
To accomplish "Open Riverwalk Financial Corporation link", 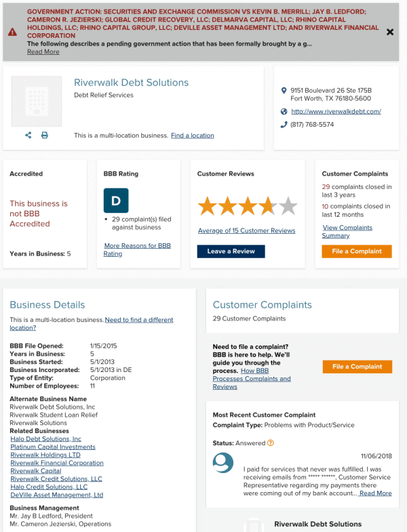I will click(x=57, y=463).
